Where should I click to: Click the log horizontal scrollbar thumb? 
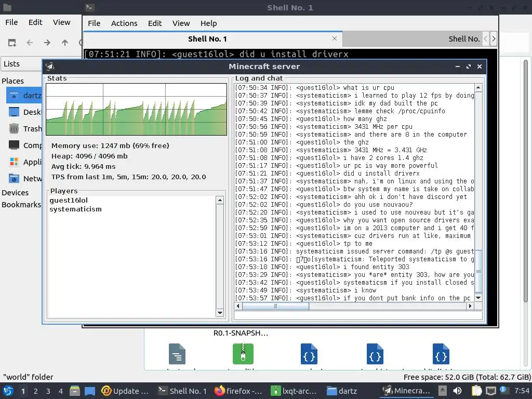275,306
